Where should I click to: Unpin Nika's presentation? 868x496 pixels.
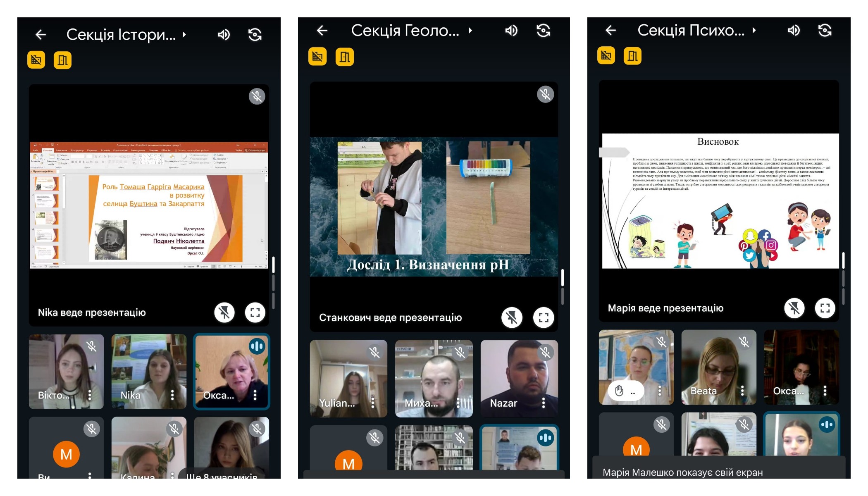click(x=224, y=312)
